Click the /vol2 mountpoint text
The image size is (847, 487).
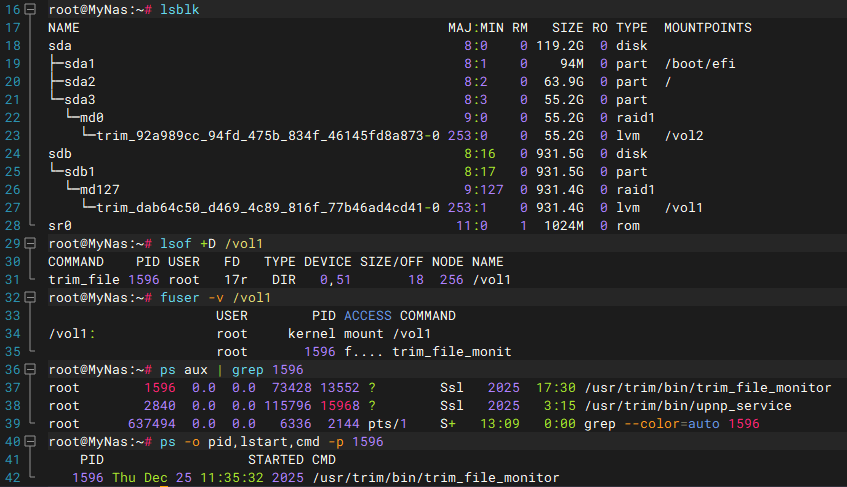pos(684,135)
